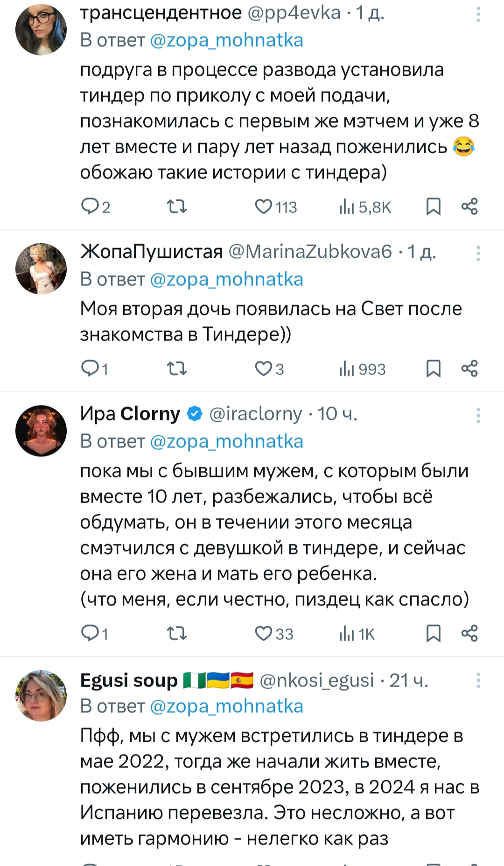Repost the @MarinaZubkova6 reply
Viewport: 504px width, 866px height.
pyautogui.click(x=177, y=369)
